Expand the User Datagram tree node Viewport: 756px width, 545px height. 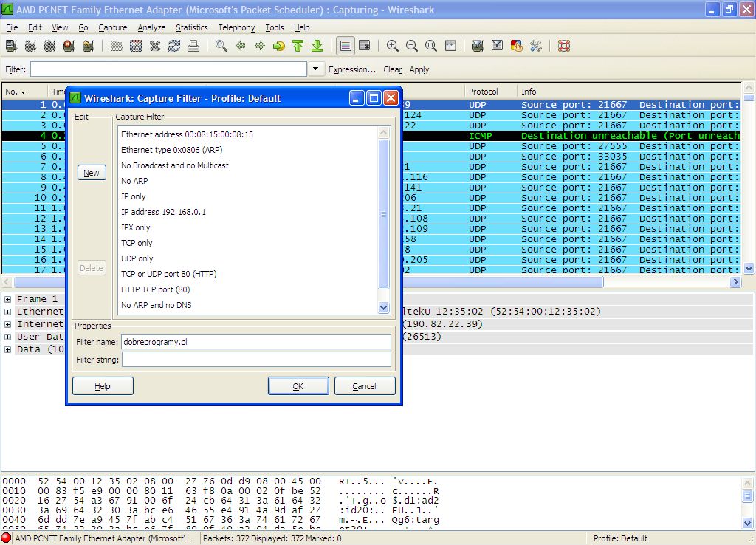tap(7, 337)
